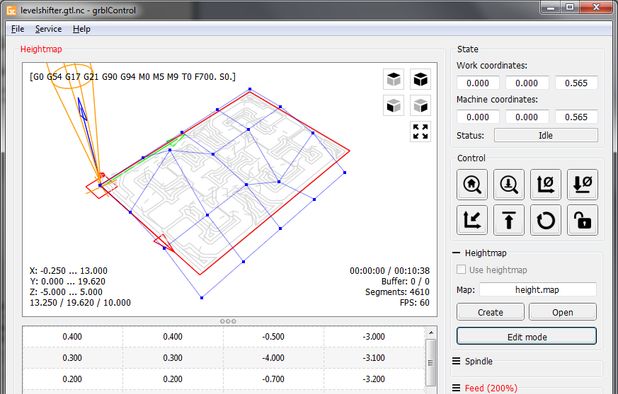Click the Unlock padlock button
Image resolution: width=618 pixels, height=394 pixels.
pos(583,220)
